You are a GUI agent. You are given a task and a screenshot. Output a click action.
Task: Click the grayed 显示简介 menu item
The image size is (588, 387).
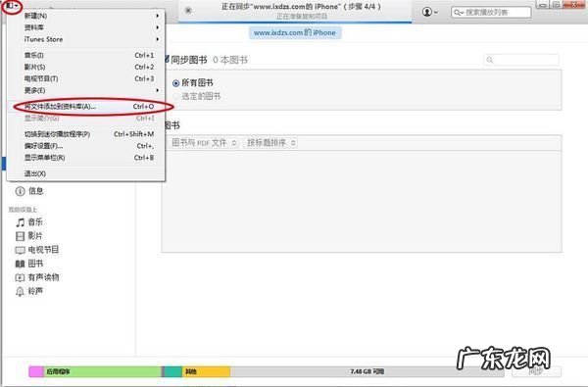tap(86, 119)
